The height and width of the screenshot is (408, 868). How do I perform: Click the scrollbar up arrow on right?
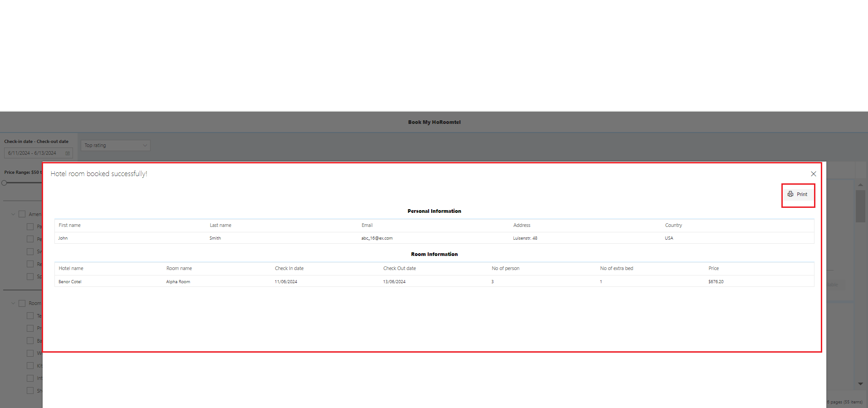click(x=860, y=185)
